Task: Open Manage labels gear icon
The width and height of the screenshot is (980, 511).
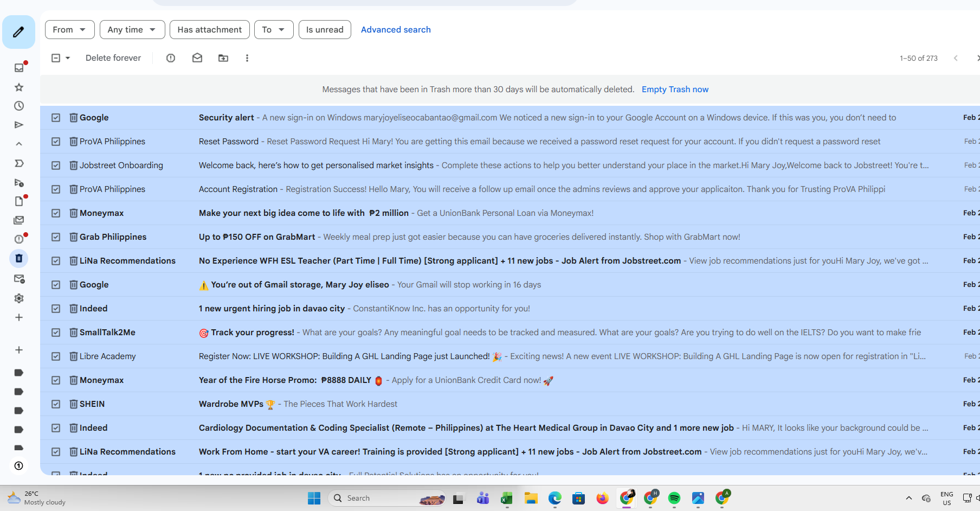Action: click(19, 298)
